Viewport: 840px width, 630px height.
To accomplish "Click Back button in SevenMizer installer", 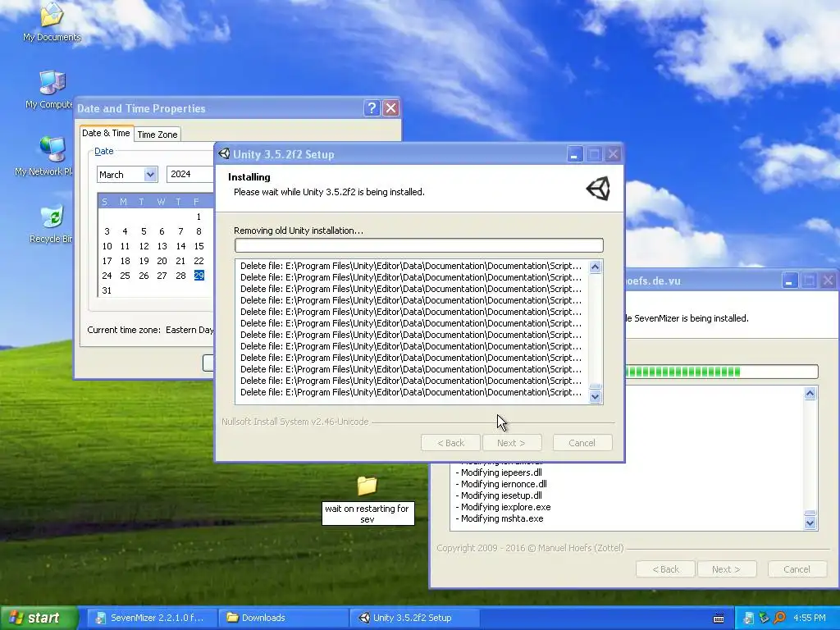I will coord(665,569).
